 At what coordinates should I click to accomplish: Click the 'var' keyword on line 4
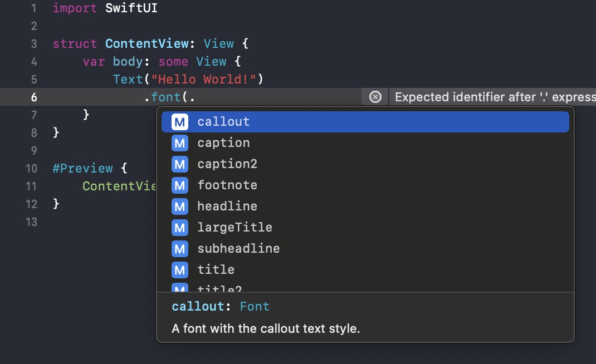tap(94, 62)
